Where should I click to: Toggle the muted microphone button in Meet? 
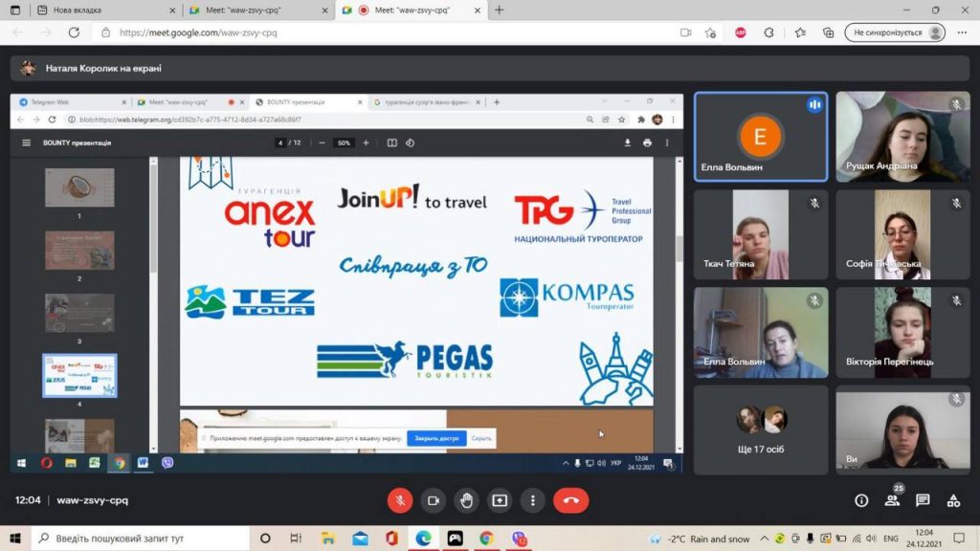(x=400, y=500)
